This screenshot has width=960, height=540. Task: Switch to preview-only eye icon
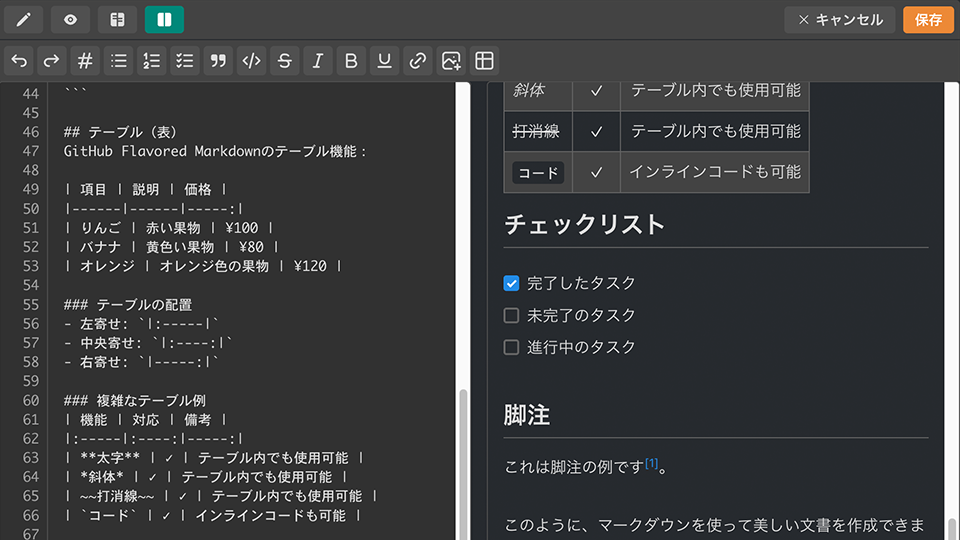pos(70,20)
